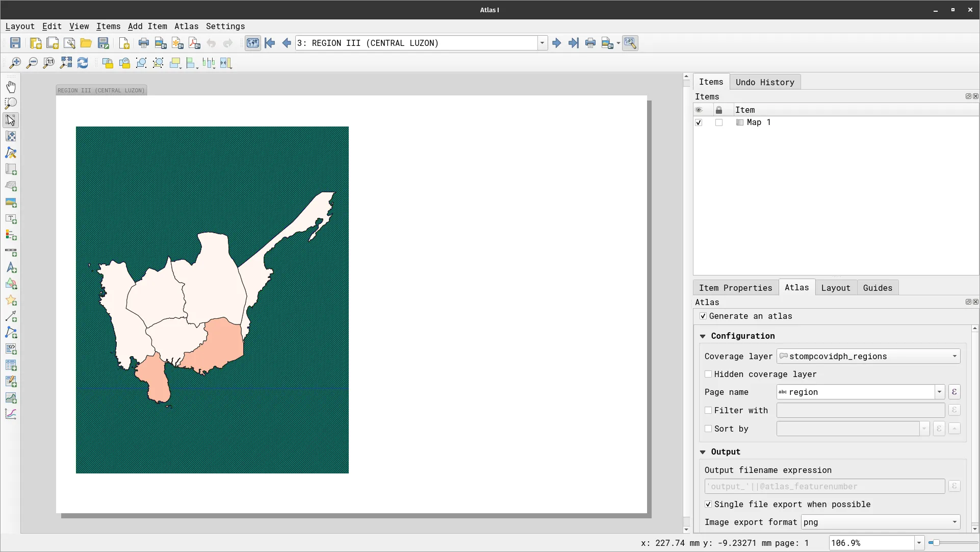The image size is (980, 552).
Task: Select the Add Legend tool
Action: tap(11, 235)
